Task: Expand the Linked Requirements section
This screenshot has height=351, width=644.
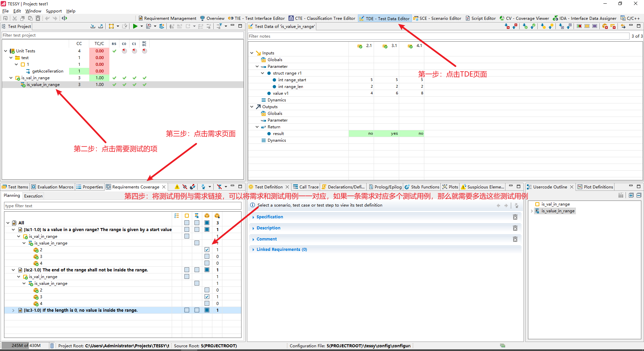Action: pos(253,250)
